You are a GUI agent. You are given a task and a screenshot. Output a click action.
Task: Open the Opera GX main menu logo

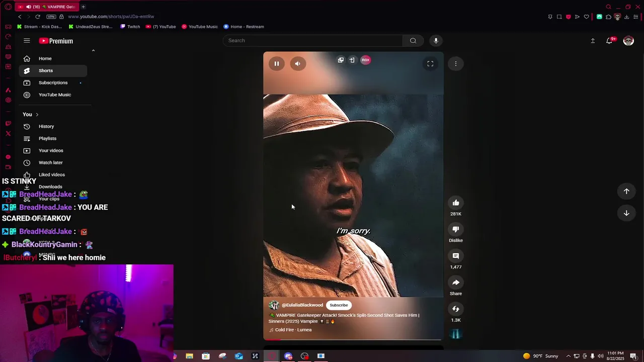click(x=8, y=7)
